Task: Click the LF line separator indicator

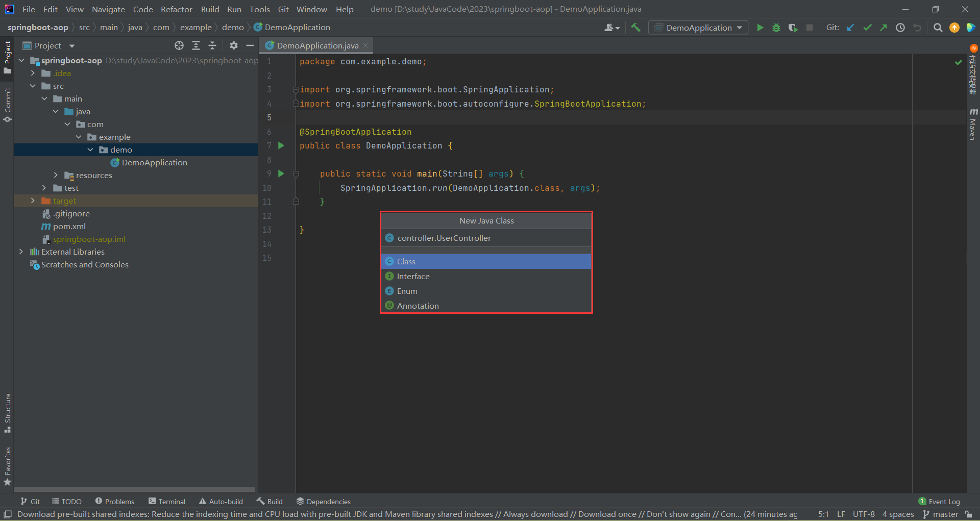Action: 841,514
